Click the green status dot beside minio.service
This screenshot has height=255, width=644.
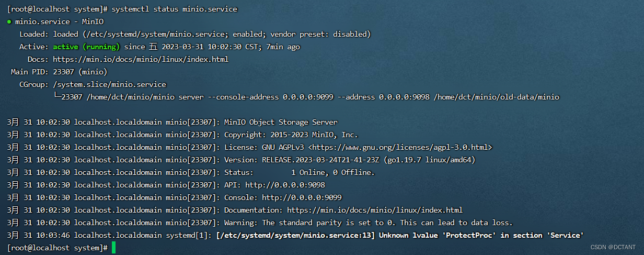click(x=9, y=22)
